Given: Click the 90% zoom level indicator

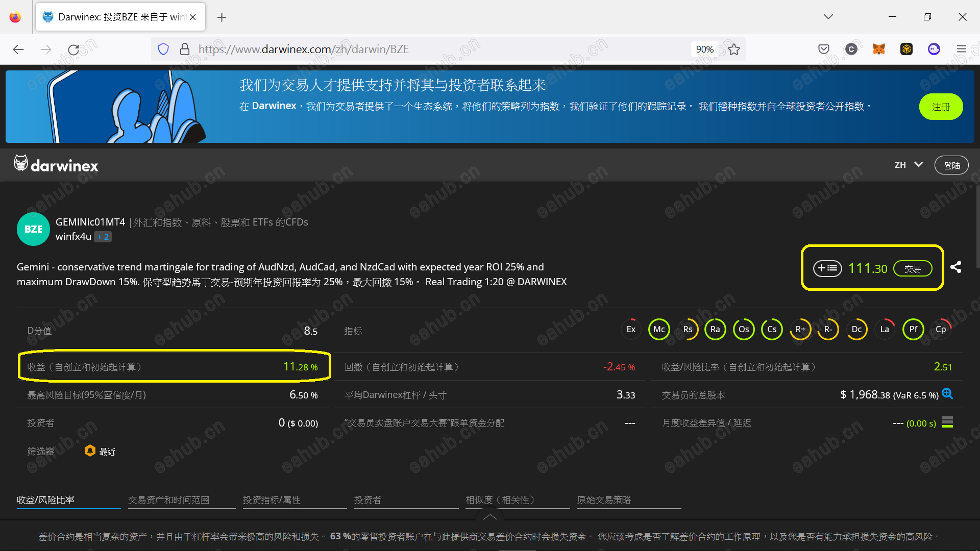Looking at the screenshot, I should tap(704, 49).
